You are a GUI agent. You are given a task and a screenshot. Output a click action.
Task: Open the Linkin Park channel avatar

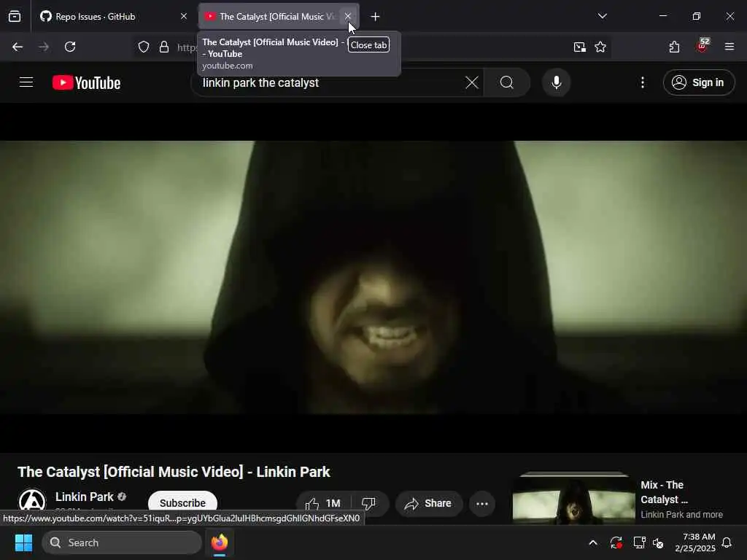pyautogui.click(x=32, y=502)
